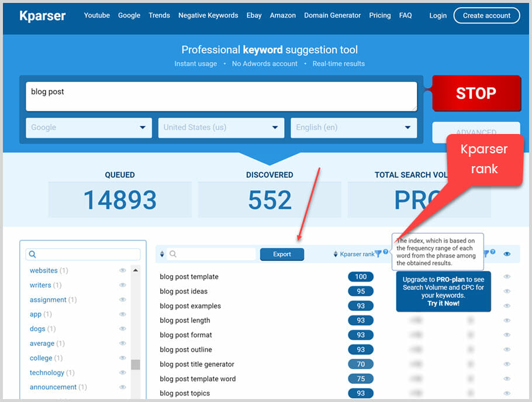Click the Kparser rank filter funnel icon
Screen dimensions: 532x402
tap(378, 254)
